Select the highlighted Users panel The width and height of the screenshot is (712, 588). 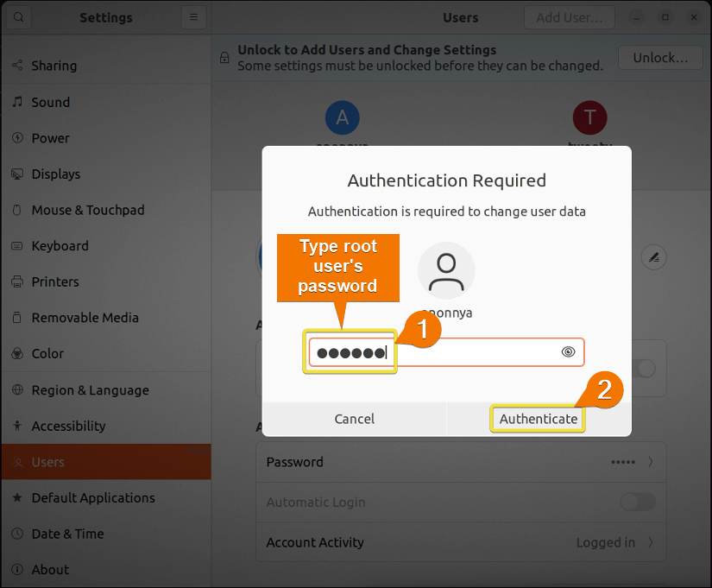[x=106, y=462]
